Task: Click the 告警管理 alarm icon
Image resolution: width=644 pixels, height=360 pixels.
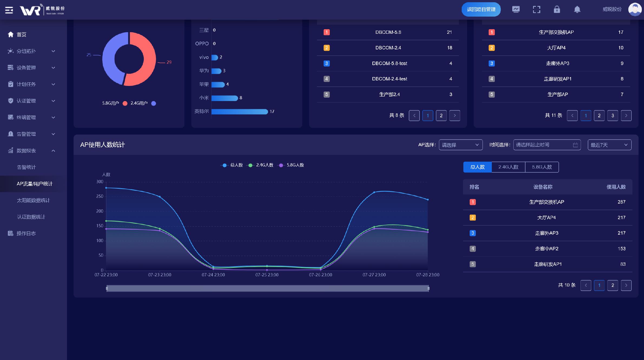Action: (11, 134)
